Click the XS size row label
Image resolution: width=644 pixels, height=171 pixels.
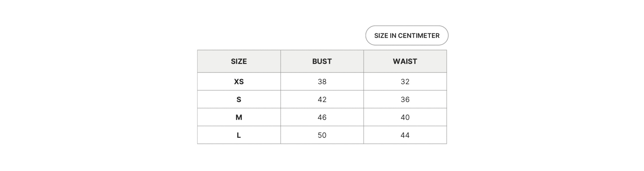[x=239, y=81]
